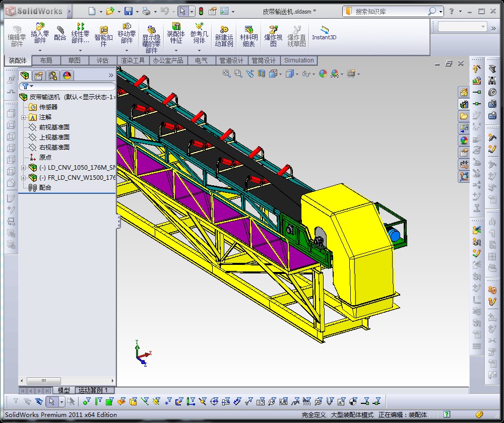
Task: Click 线性零部件阵列 command
Action: (x=80, y=33)
